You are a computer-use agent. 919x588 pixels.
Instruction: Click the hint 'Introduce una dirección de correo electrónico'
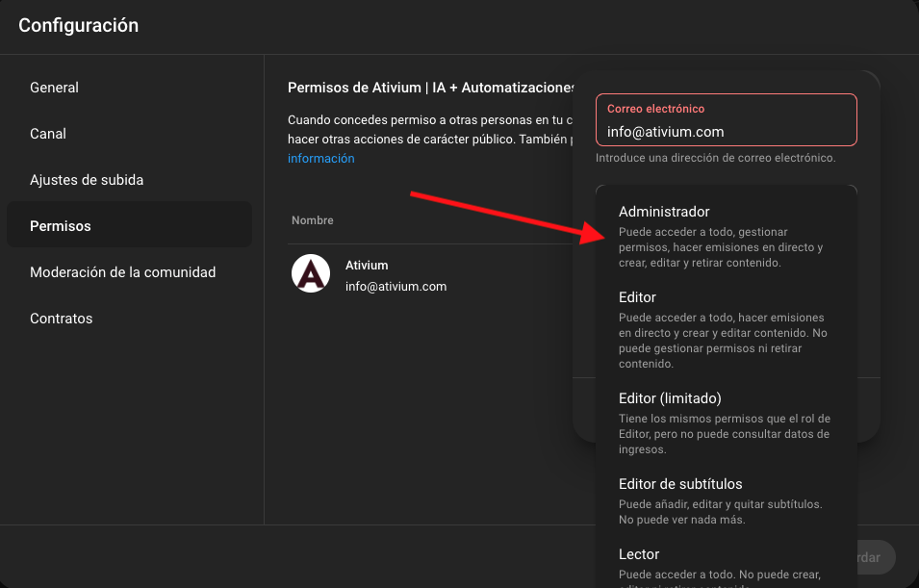(716, 158)
